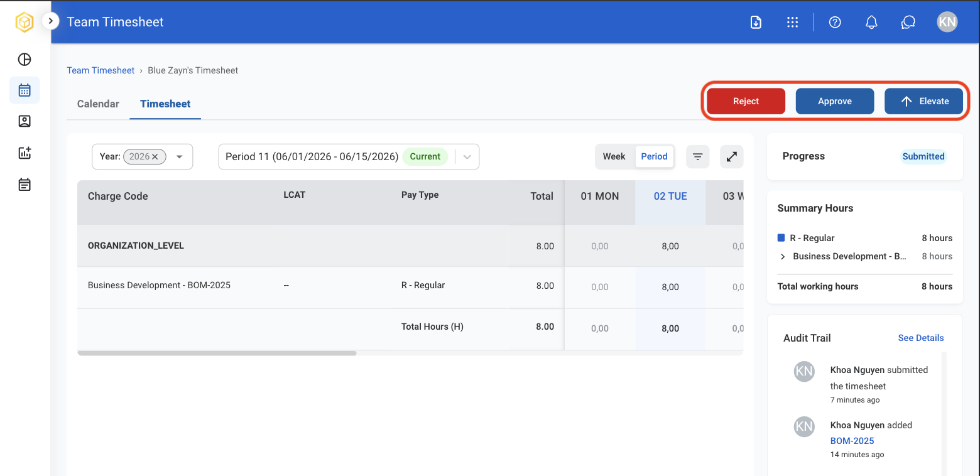Screen dimensions: 980x476
Task: Expand the sidebar with the arrow button
Action: pos(50,21)
